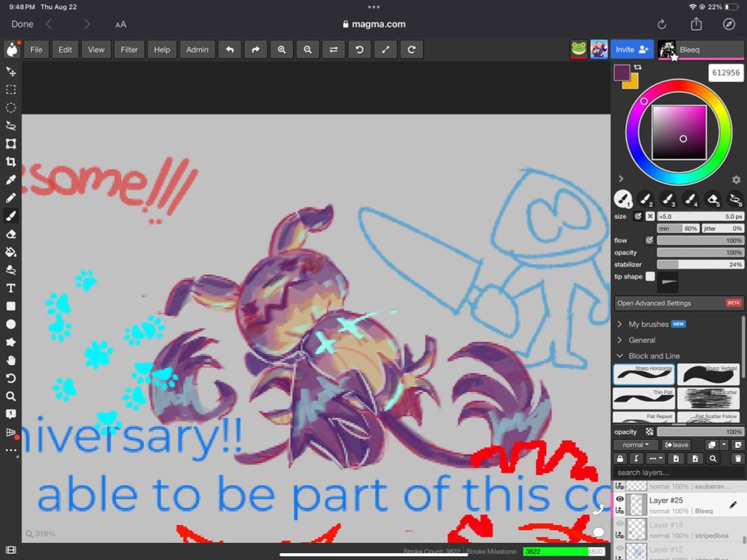
Task: Select the paint bucket fill tool
Action: (x=10, y=252)
